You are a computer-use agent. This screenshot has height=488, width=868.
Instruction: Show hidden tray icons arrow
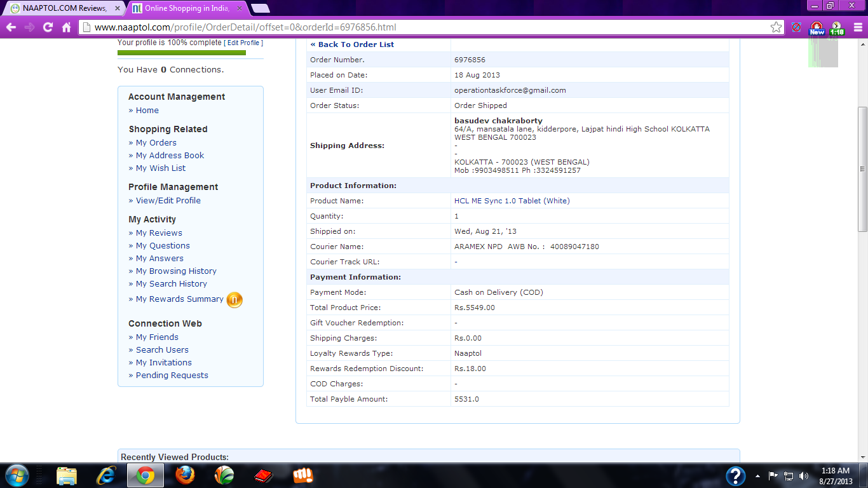[x=757, y=475]
